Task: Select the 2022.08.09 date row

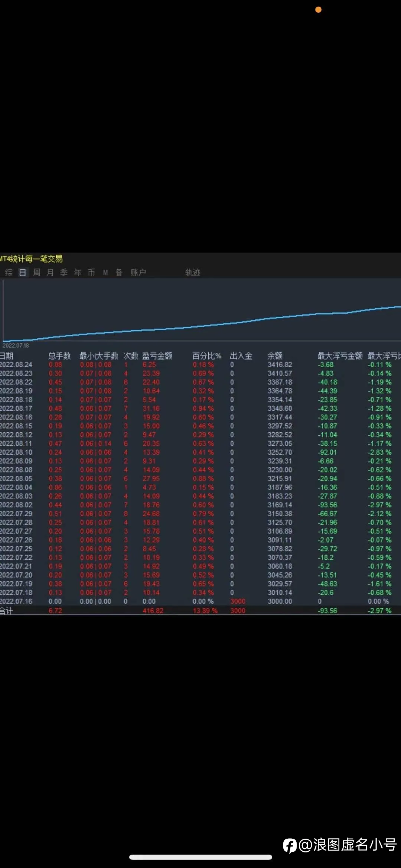Action: click(200, 461)
